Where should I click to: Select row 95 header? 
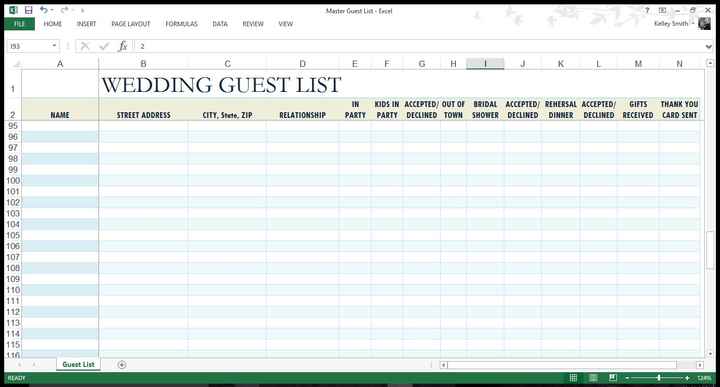(13, 126)
